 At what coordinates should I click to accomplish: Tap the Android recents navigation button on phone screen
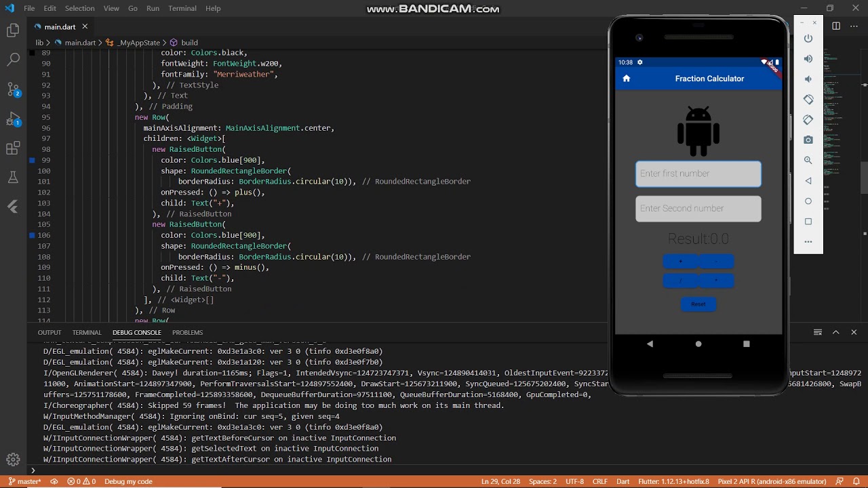pyautogui.click(x=747, y=344)
